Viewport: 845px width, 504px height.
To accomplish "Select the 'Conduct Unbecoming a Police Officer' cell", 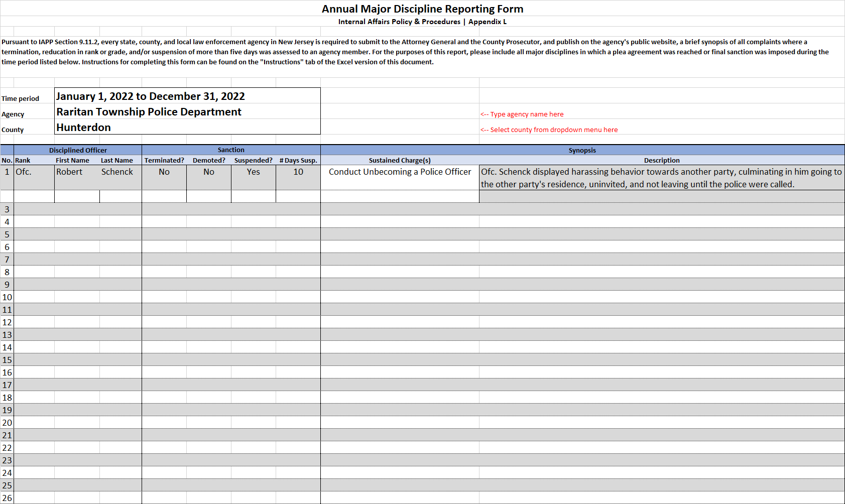I will [400, 177].
